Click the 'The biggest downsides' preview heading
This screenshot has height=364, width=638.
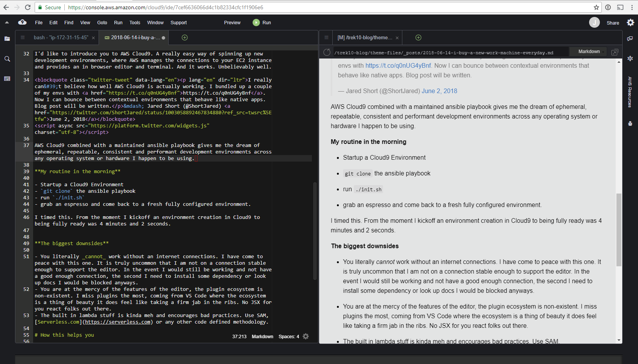click(x=365, y=246)
